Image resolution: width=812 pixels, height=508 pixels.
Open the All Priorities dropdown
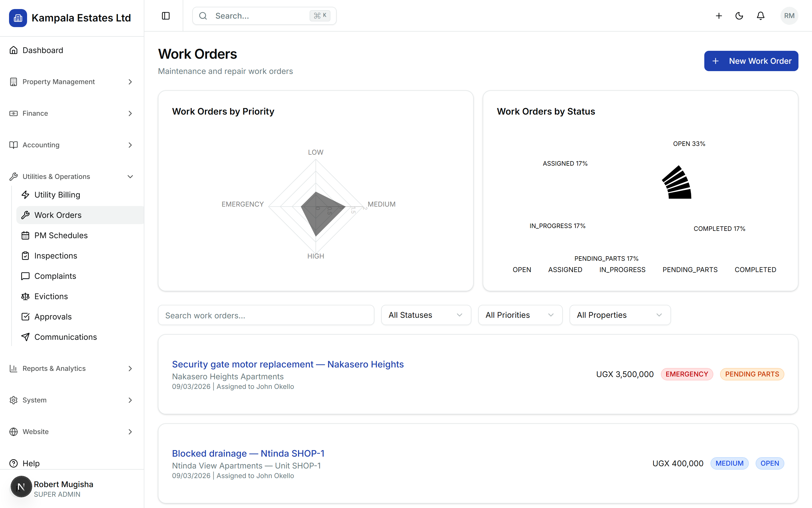(520, 315)
